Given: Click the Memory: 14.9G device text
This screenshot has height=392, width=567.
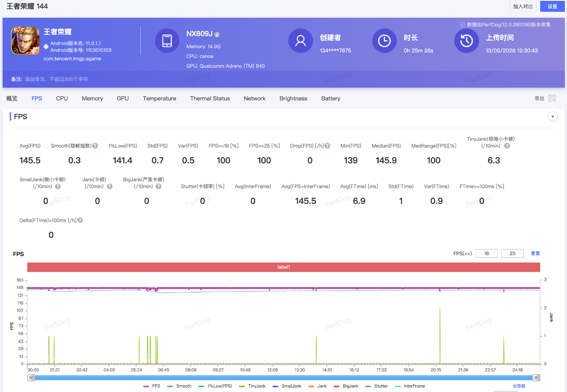Looking at the screenshot, I should [x=203, y=46].
